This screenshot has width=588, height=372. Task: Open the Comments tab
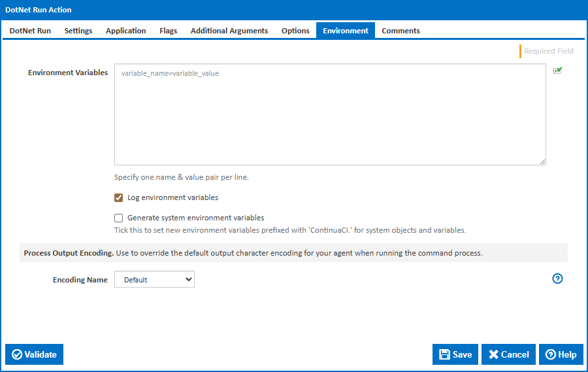click(x=400, y=31)
